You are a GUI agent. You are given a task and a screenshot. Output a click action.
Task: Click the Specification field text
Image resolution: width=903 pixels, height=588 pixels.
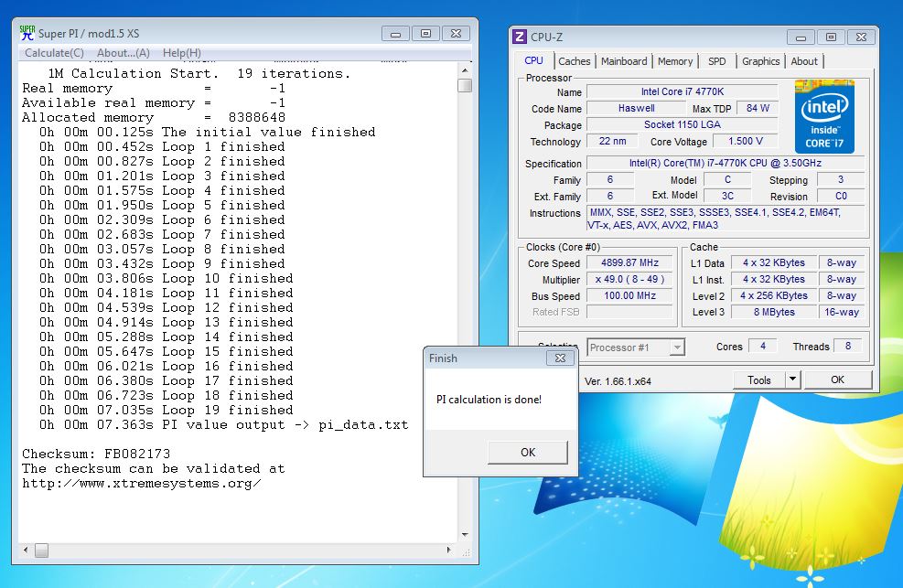click(725, 163)
